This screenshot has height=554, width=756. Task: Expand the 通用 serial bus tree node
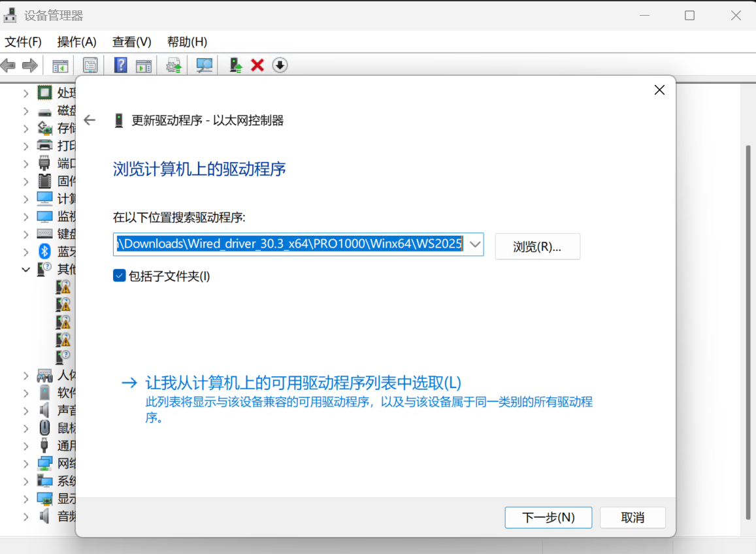pos(25,446)
